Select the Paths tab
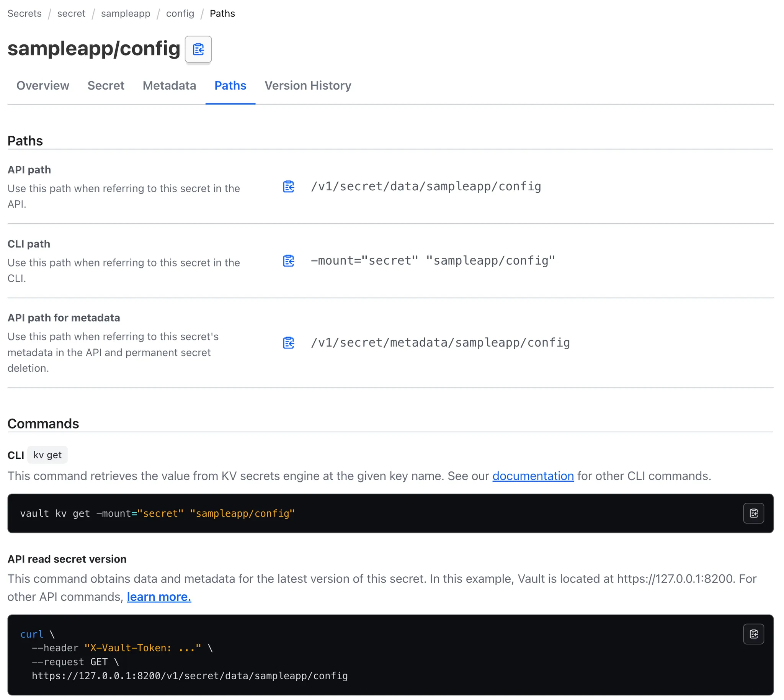The width and height of the screenshot is (784, 700). tap(230, 85)
